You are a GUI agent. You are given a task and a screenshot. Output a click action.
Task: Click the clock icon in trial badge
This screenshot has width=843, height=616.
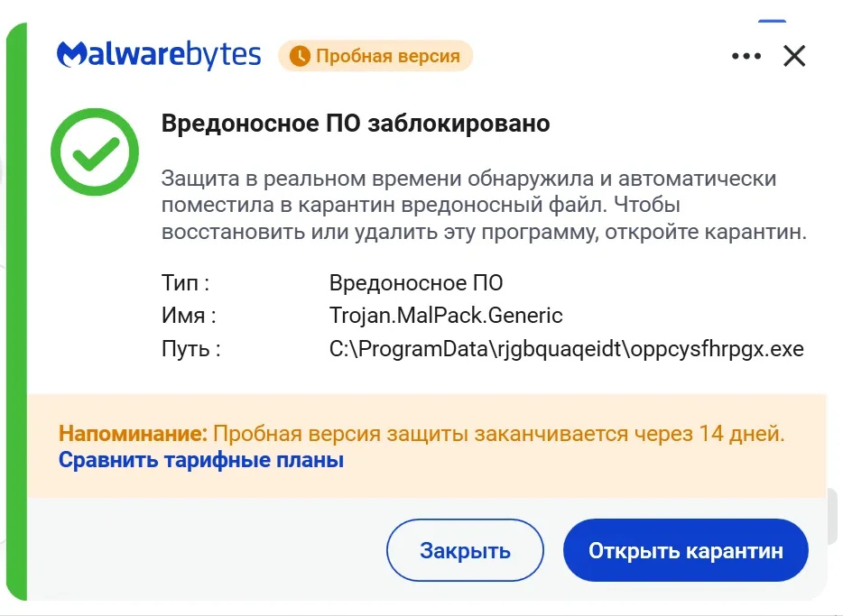click(x=300, y=56)
